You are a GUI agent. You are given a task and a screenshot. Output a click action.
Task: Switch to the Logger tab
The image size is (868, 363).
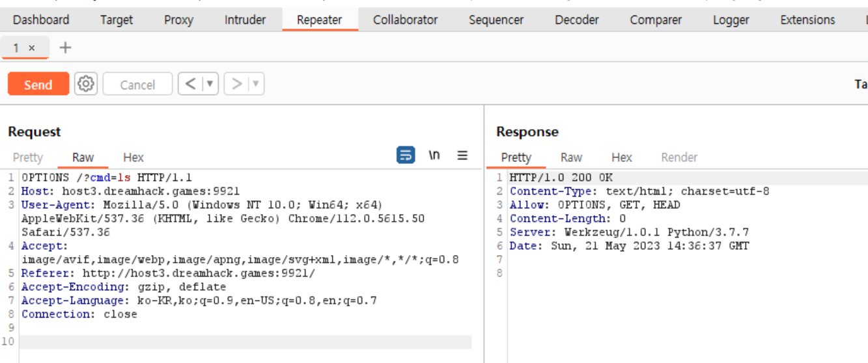(731, 20)
